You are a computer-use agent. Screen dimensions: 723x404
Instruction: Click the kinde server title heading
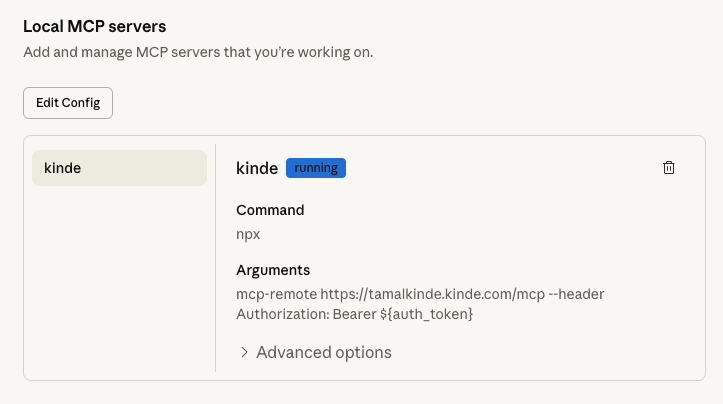pos(257,168)
